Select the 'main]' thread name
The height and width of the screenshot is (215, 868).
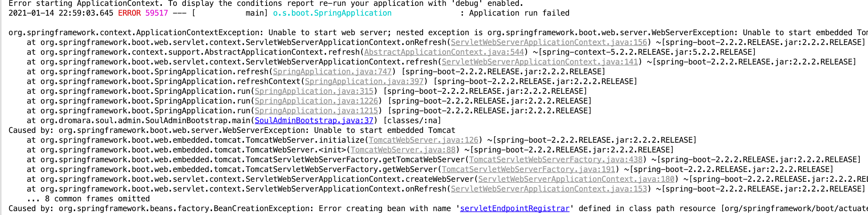(257, 13)
